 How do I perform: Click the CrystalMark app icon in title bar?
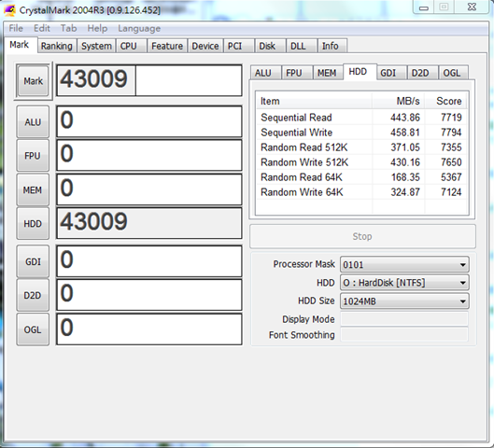coord(9,10)
